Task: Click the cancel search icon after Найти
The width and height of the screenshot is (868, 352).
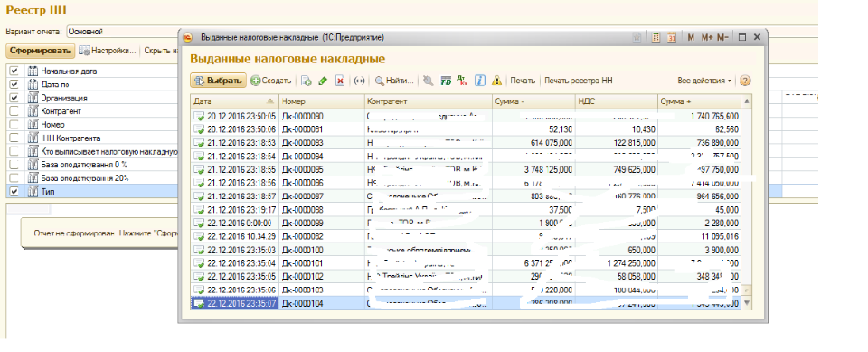Action: (428, 81)
